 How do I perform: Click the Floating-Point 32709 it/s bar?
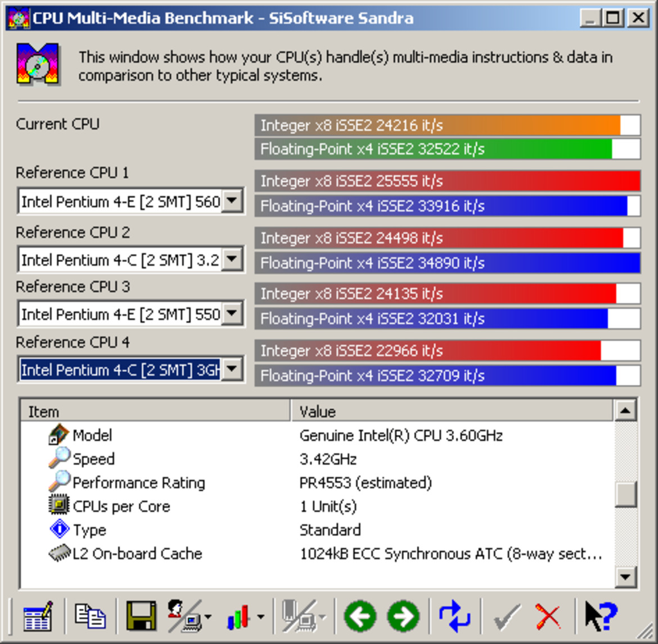pos(447,376)
